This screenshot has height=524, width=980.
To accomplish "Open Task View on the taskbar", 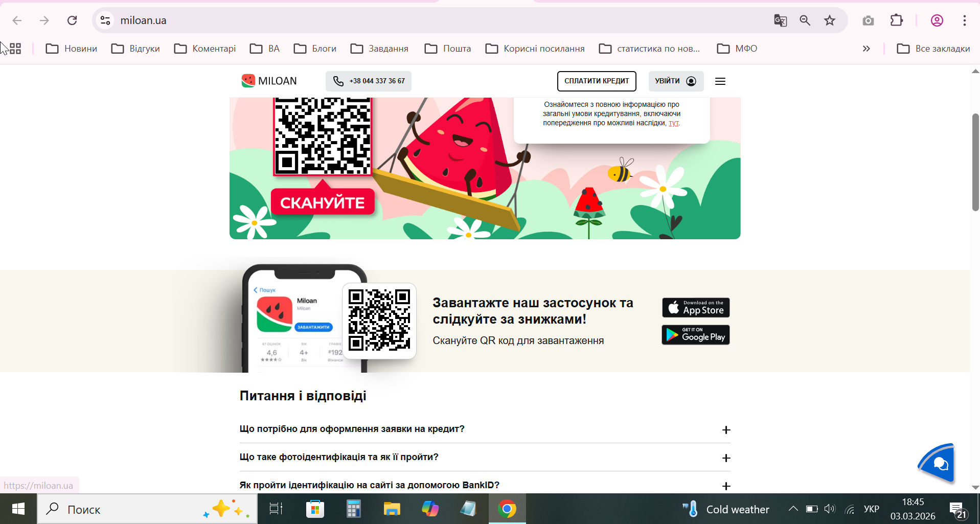I will pos(276,509).
